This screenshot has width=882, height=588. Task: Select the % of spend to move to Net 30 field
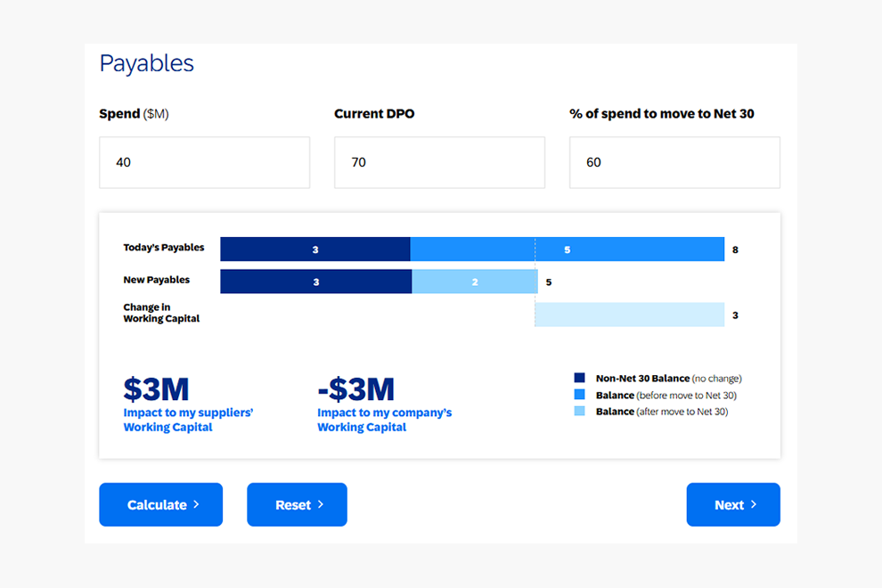(x=674, y=162)
